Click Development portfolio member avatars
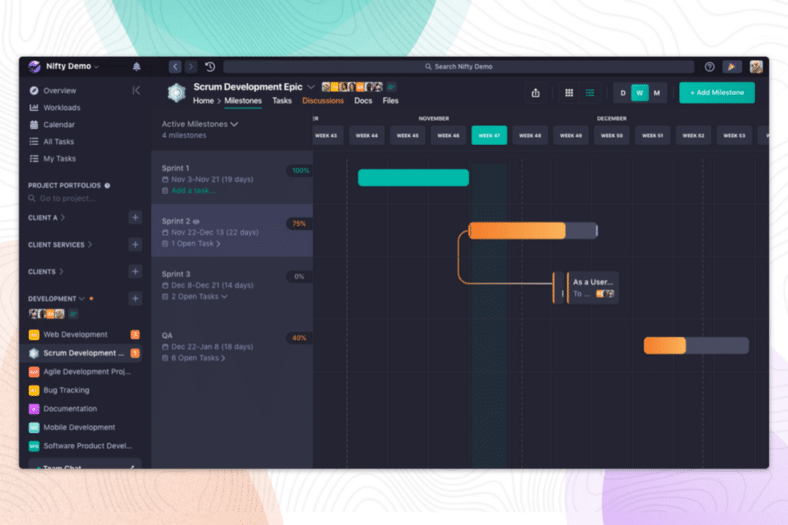Screen dimensions: 788x525 (x=47, y=314)
